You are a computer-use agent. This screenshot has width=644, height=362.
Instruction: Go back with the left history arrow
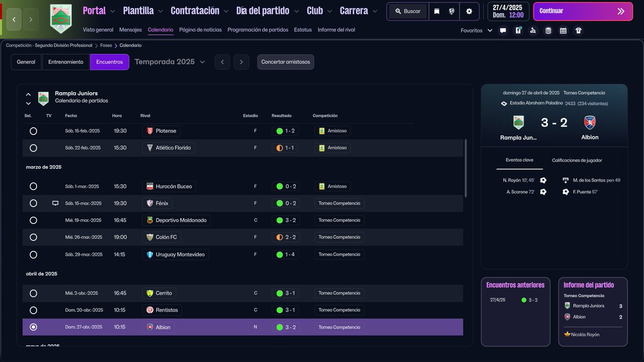[x=13, y=19]
